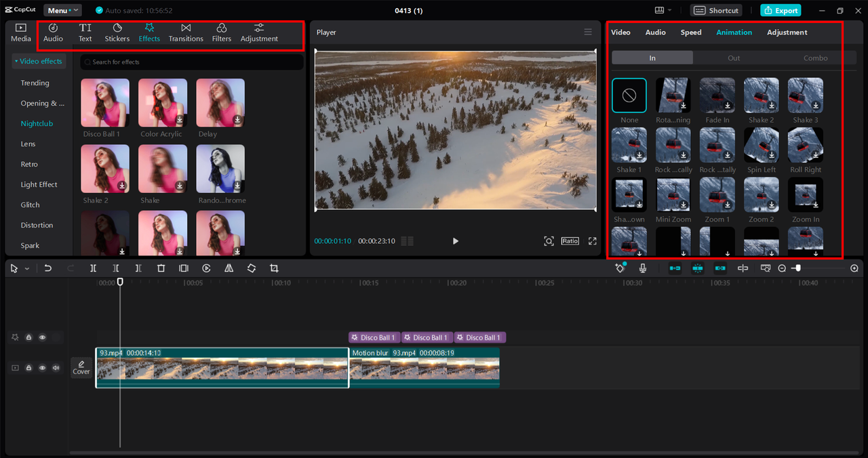Image resolution: width=868 pixels, height=458 pixels.
Task: Click the undo arrow in timeline toolbar
Action: pos(48,268)
